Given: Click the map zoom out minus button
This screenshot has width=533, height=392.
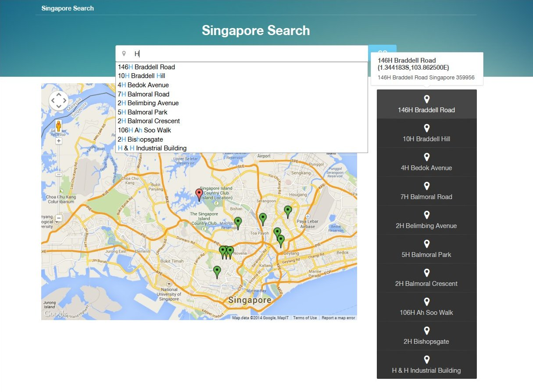Looking at the screenshot, I should click(x=59, y=218).
